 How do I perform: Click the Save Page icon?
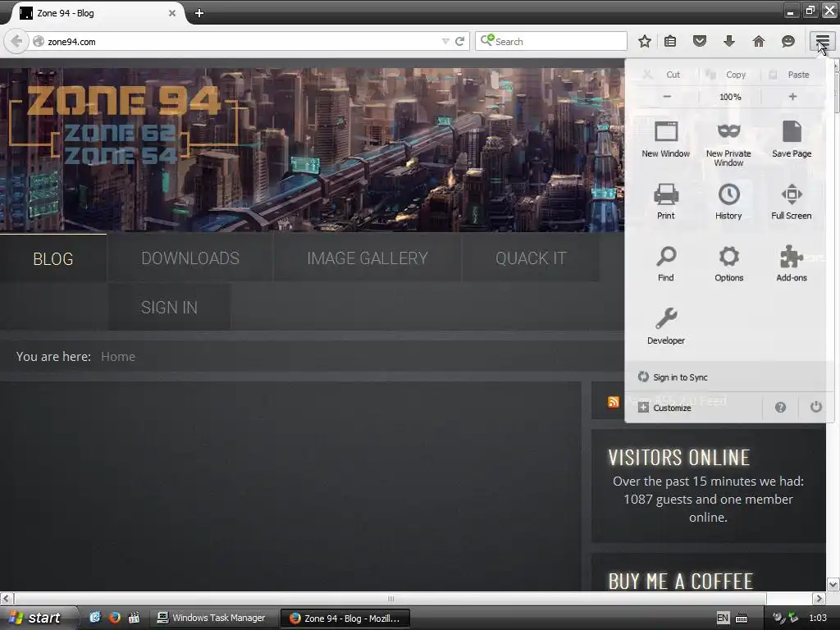(x=792, y=138)
